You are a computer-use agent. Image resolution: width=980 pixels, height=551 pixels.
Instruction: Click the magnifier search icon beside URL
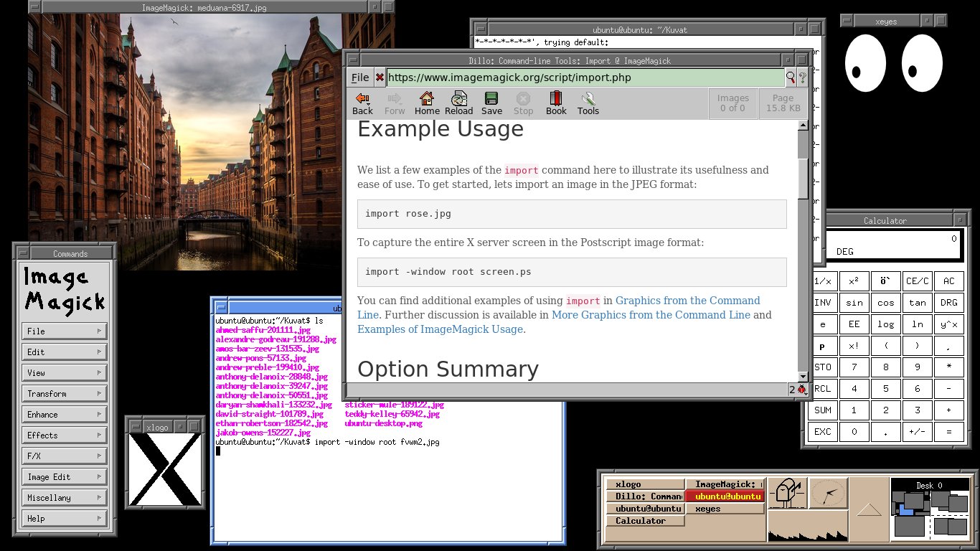coord(791,77)
